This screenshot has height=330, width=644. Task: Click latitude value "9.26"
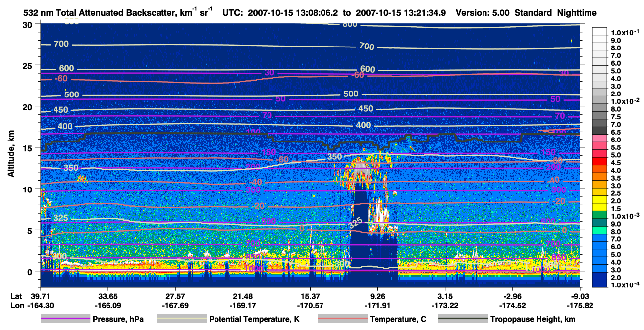[377, 296]
